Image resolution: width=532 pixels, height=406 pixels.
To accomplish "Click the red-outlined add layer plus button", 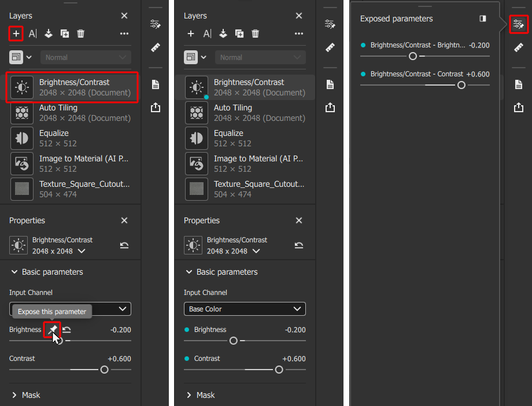I will (16, 34).
